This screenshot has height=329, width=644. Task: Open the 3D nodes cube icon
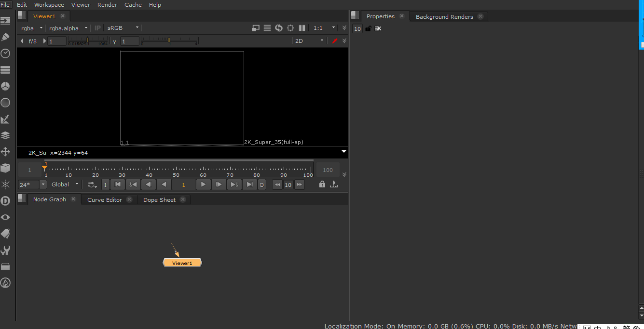(x=5, y=168)
